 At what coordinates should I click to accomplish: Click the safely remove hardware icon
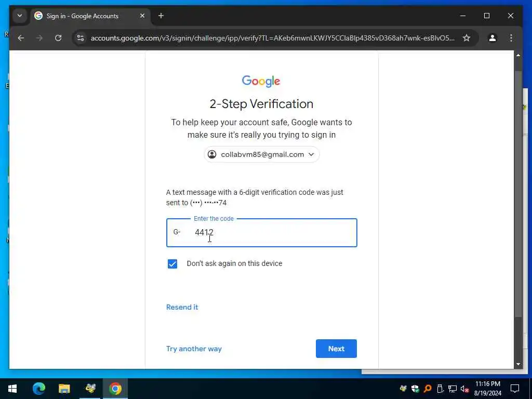tap(440, 389)
